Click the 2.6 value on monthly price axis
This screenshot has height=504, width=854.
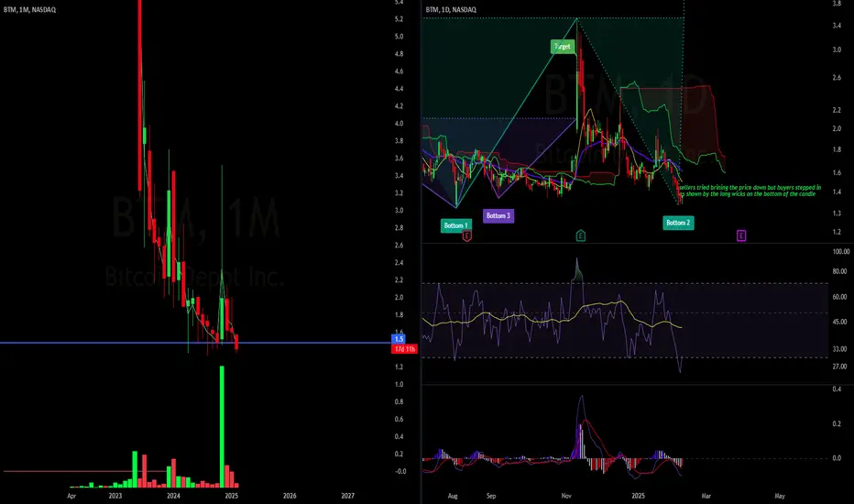399,246
